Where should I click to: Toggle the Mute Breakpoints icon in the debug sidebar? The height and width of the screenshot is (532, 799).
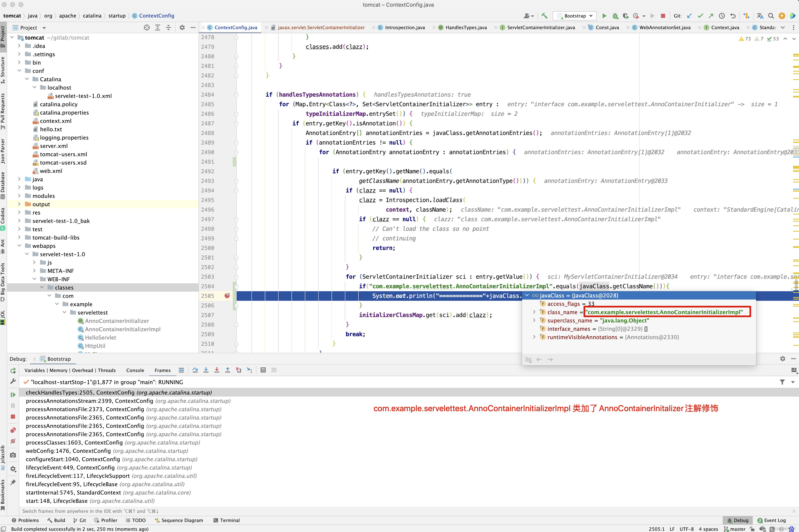click(x=13, y=441)
